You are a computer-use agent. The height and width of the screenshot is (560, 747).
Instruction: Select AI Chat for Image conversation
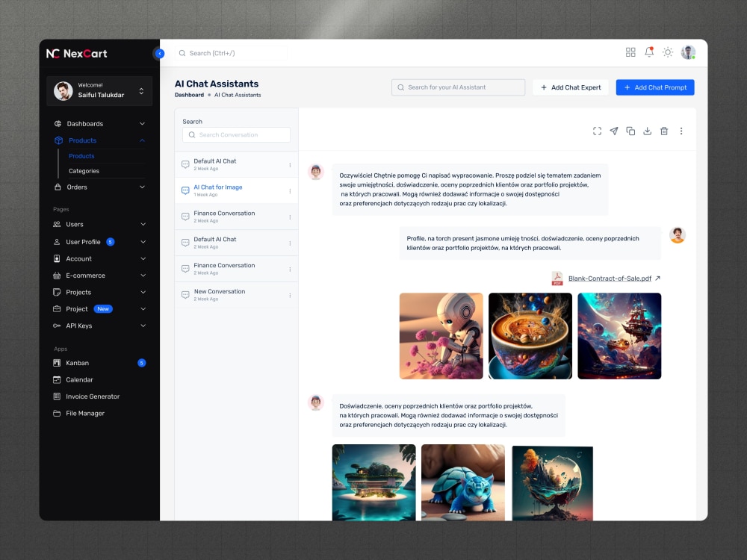236,190
